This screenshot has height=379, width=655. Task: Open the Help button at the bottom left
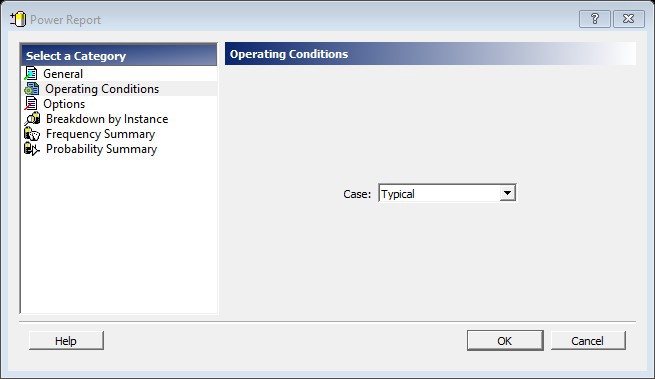(66, 341)
